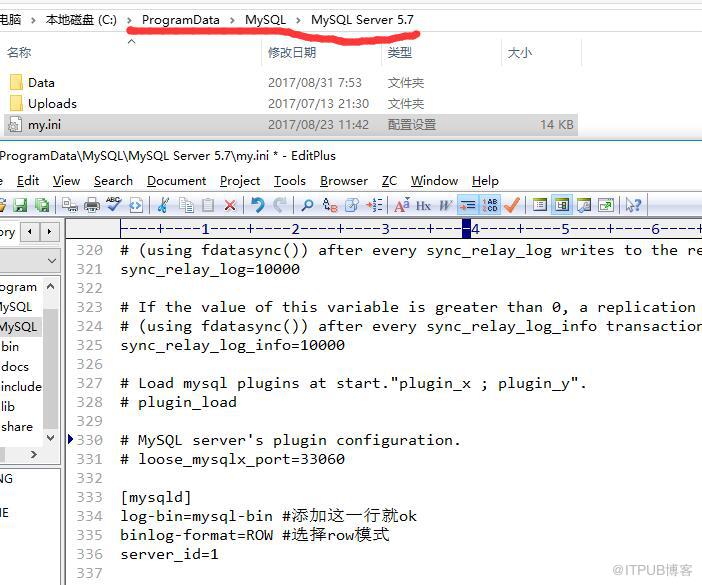Expand chevron after MySQL in breadcrumb
This screenshot has width=702, height=585.
pos(298,21)
